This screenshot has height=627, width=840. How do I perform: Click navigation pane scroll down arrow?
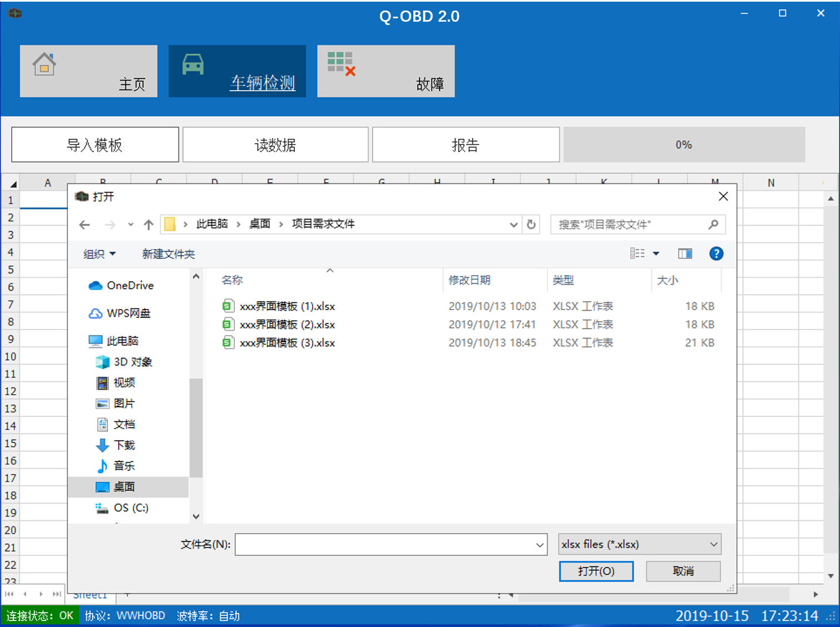pyautogui.click(x=196, y=516)
